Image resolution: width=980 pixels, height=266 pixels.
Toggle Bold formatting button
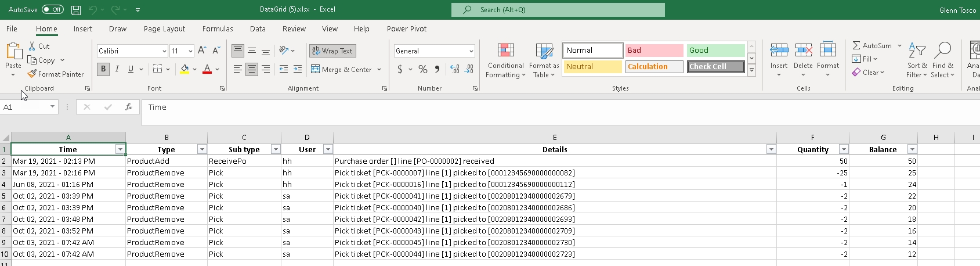coord(103,69)
